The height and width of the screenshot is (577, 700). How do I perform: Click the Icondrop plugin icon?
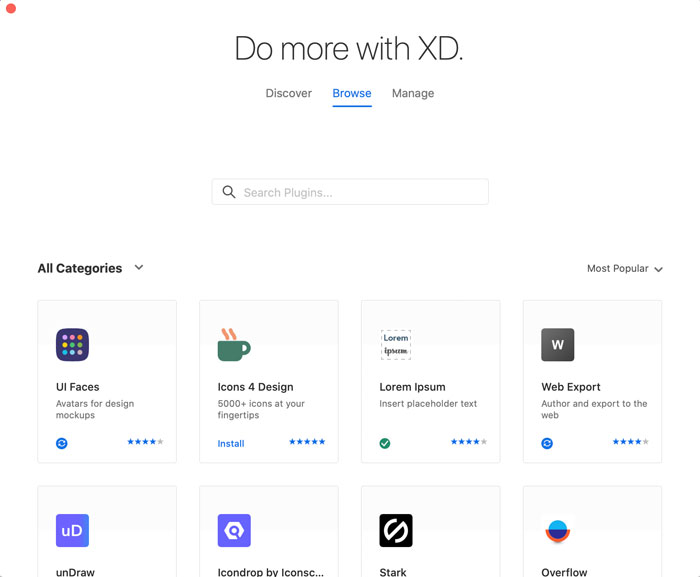(234, 531)
